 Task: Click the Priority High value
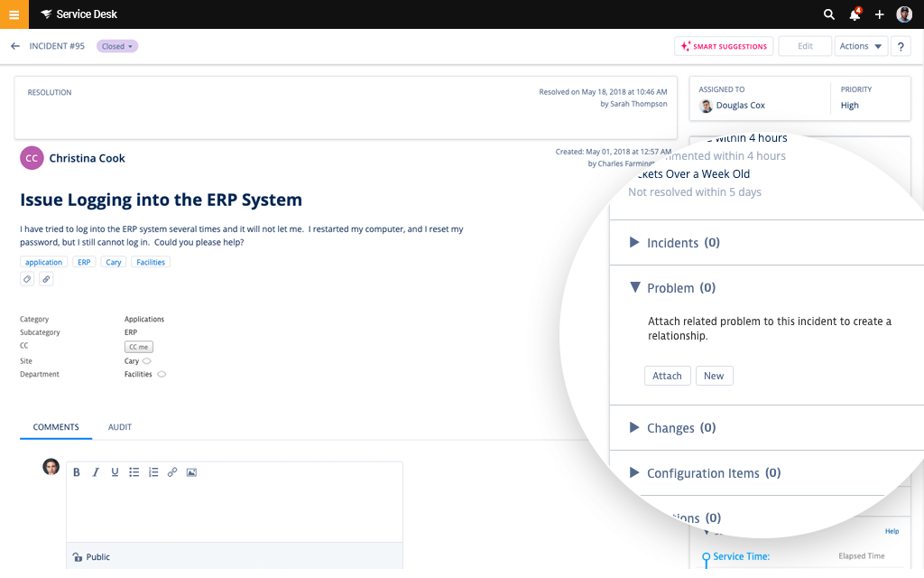tap(849, 106)
